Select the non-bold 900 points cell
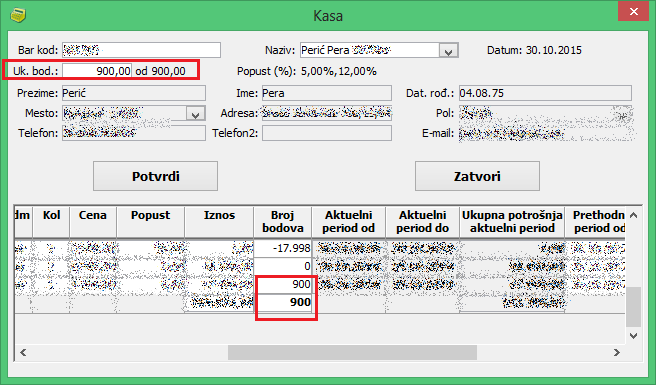The height and width of the screenshot is (385, 656). [x=283, y=284]
